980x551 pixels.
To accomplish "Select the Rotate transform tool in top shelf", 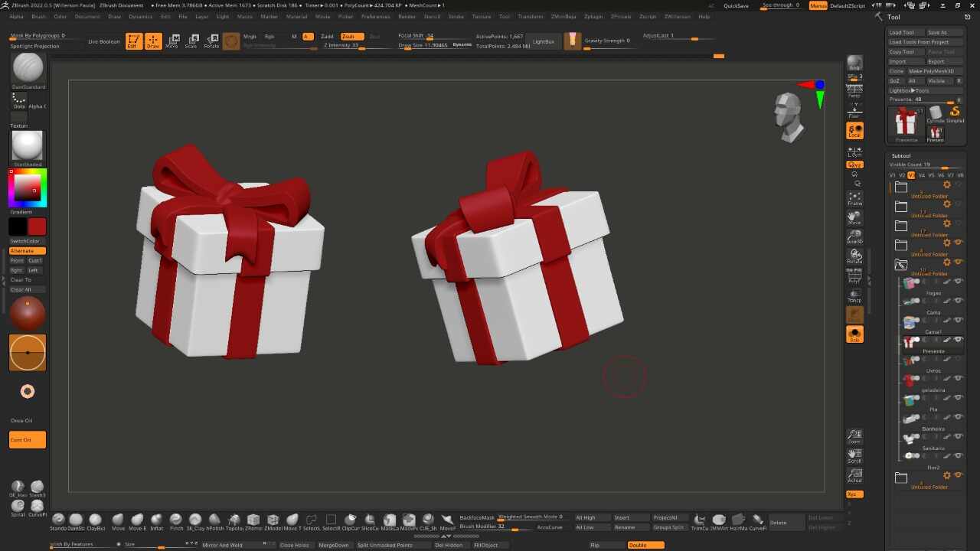I will 211,41.
